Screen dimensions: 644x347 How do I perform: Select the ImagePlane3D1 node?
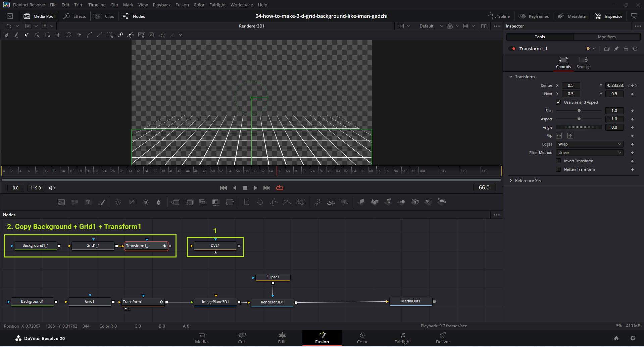point(215,302)
